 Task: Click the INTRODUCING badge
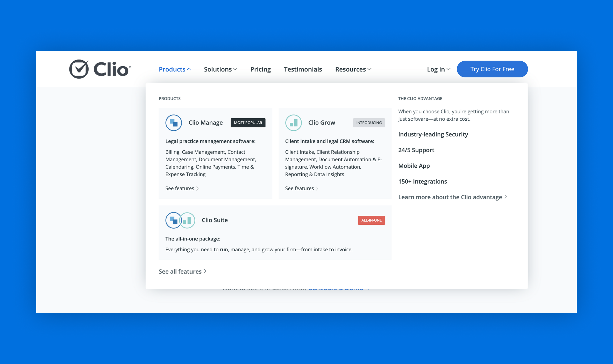[x=369, y=123]
